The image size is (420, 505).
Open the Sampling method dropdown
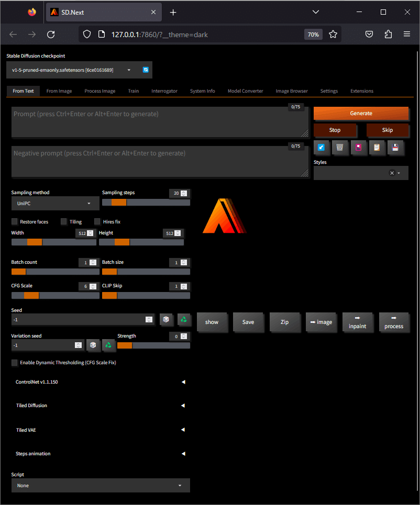click(56, 203)
